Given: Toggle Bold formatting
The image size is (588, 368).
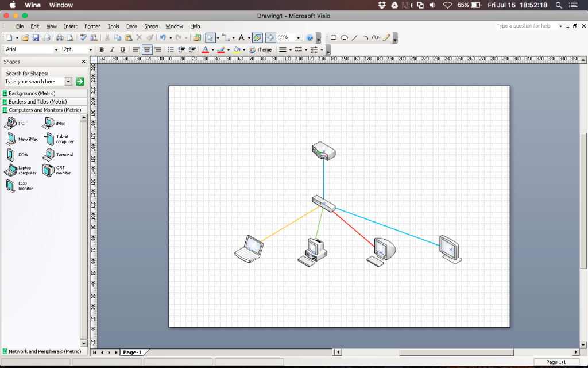Looking at the screenshot, I should [x=101, y=49].
